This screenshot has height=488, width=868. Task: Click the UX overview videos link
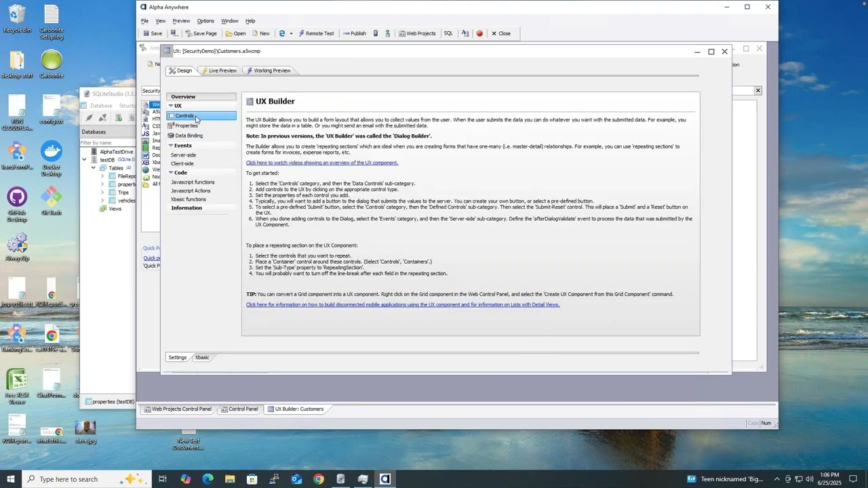[x=322, y=163]
